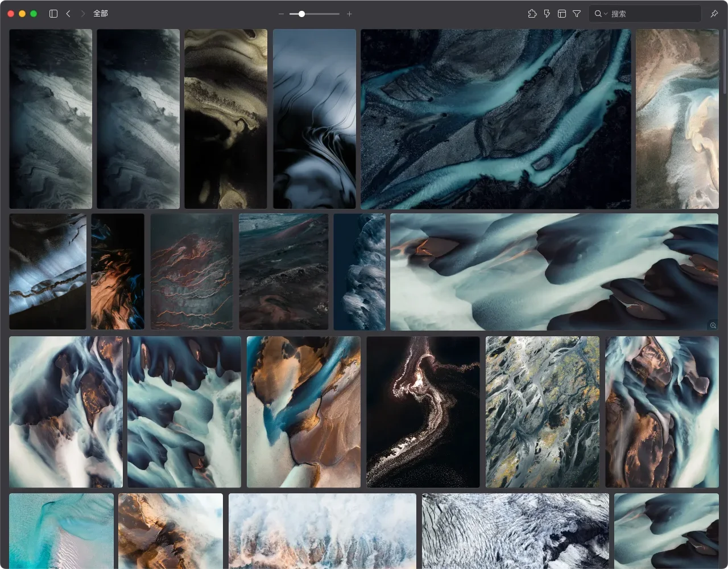Go back to the previous folder
The height and width of the screenshot is (569, 728).
coord(68,14)
